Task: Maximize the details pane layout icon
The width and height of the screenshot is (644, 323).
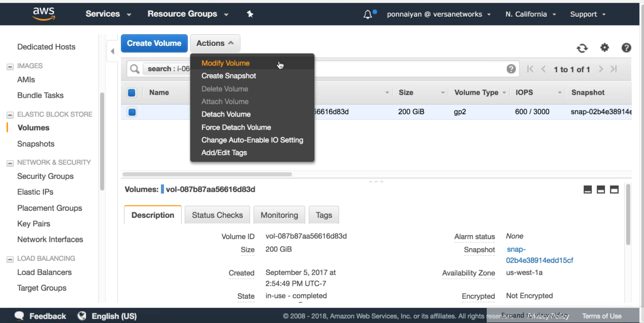Action: 614,190
